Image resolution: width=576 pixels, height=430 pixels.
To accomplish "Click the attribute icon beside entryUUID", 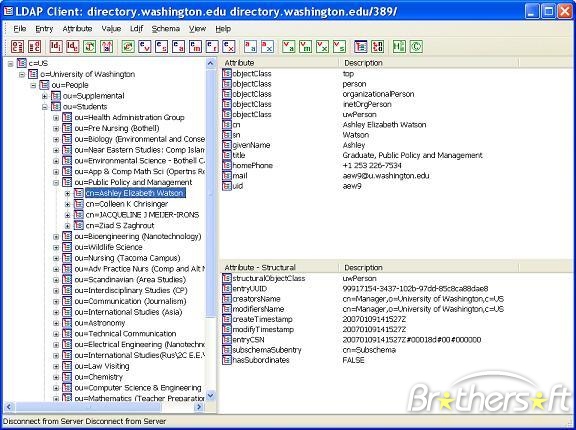I will [x=227, y=289].
